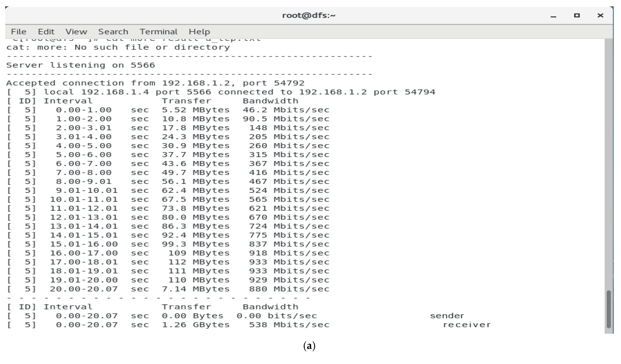The height and width of the screenshot is (364, 621).
Task: Open the Search menu
Action: [x=113, y=32]
